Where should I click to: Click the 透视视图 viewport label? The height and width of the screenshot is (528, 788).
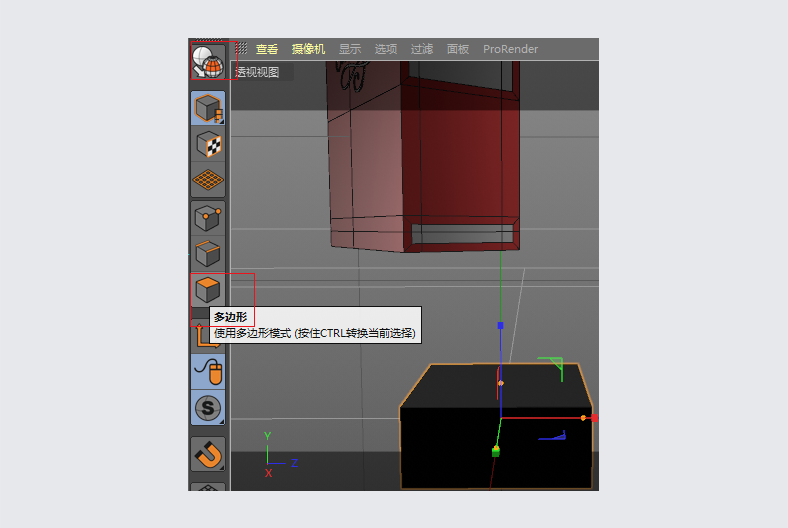tap(257, 72)
